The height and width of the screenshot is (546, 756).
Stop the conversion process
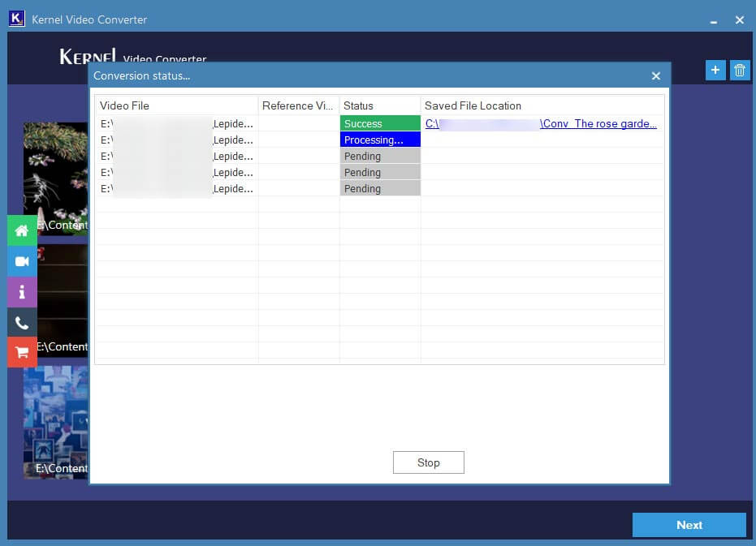pyautogui.click(x=428, y=462)
